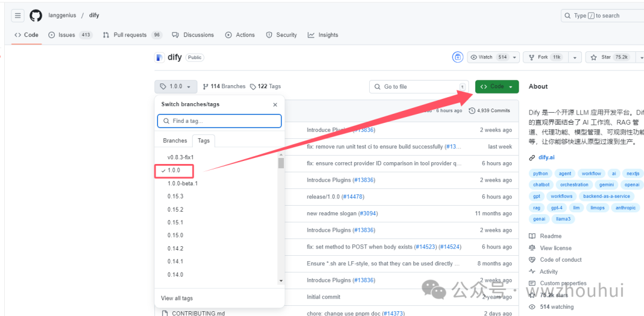This screenshot has height=316, width=644.
Task: Select the 1.0.0 tag entry
Action: [x=174, y=171]
